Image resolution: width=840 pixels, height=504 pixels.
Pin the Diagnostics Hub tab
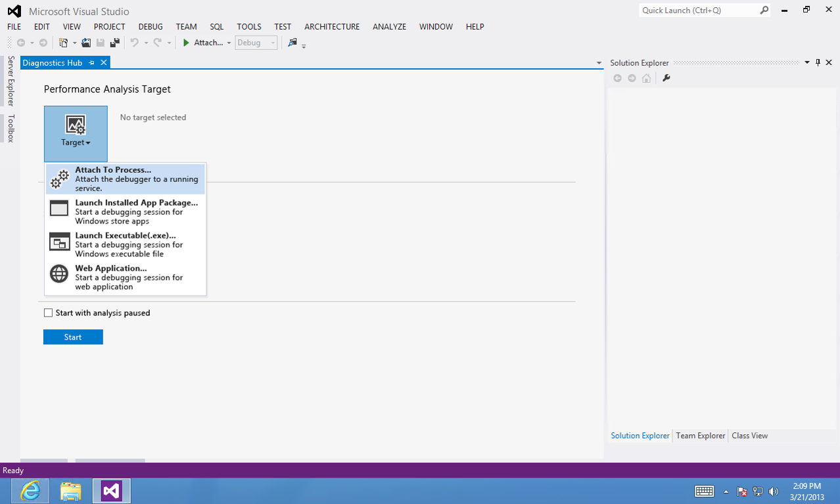tap(92, 62)
